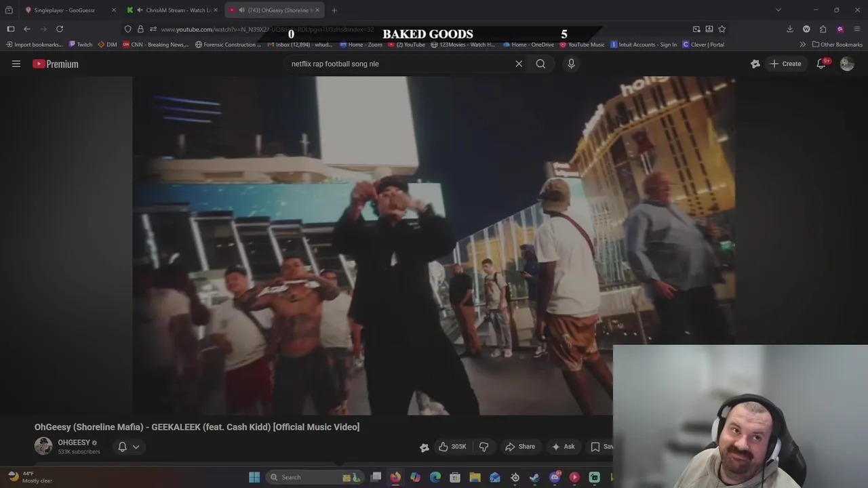Go back with the browser back arrow
This screenshot has width=868, height=488.
point(27,28)
